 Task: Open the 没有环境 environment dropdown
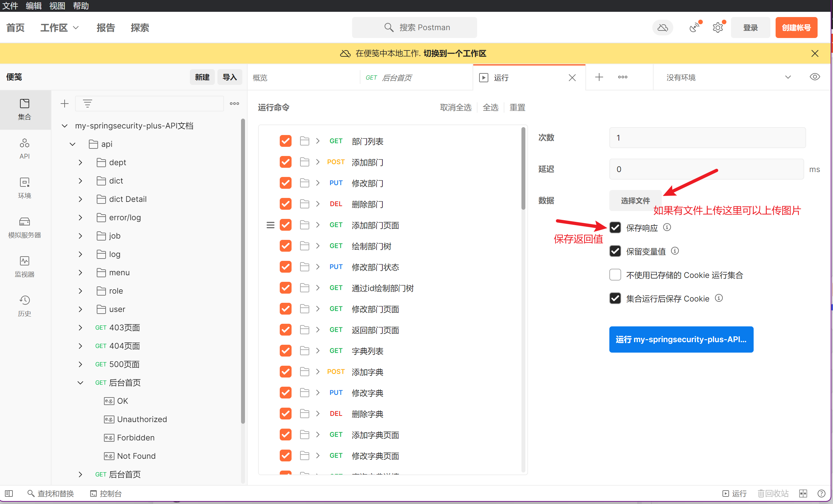[x=727, y=77]
